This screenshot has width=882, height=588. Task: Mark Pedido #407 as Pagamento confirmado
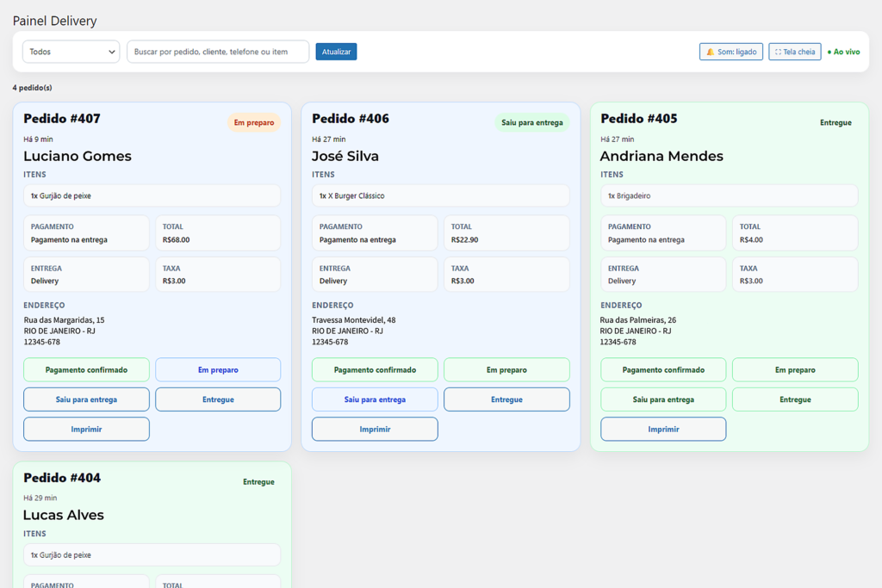pyautogui.click(x=86, y=369)
